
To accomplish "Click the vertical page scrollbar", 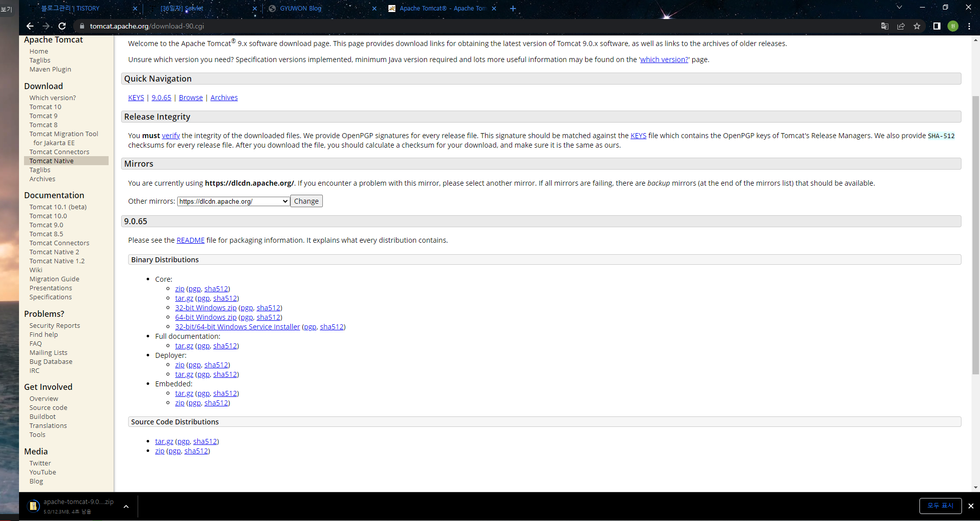I will coord(975,235).
